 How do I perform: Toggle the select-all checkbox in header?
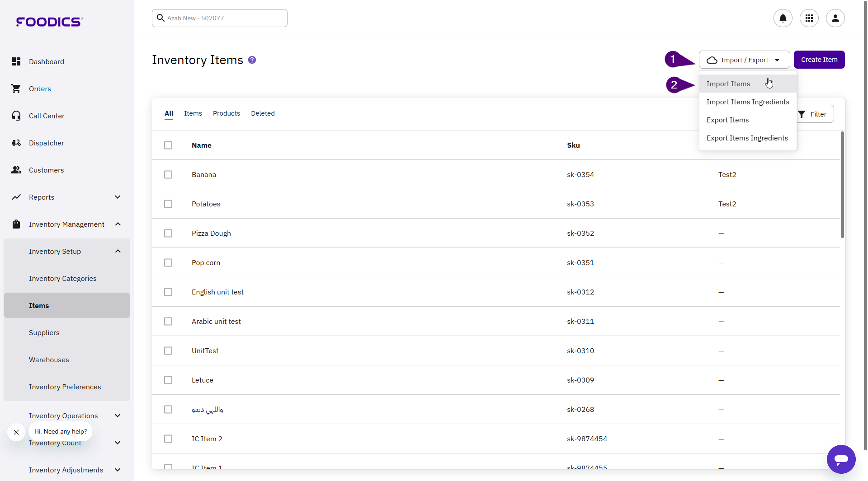pos(168,145)
